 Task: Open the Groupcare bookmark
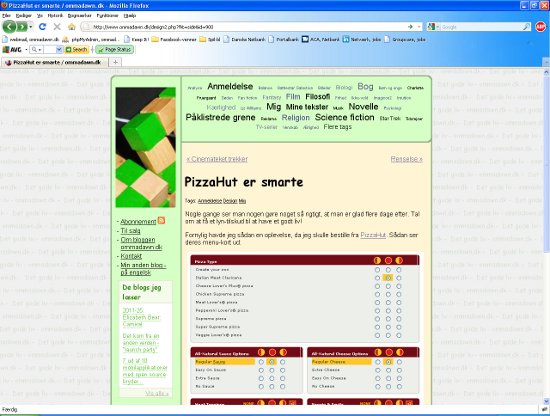point(405,40)
